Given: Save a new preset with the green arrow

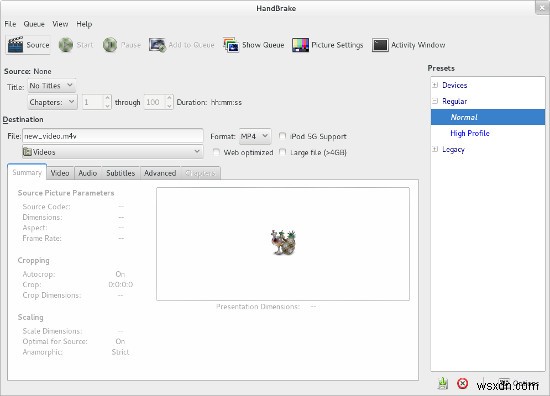Looking at the screenshot, I should point(443,383).
